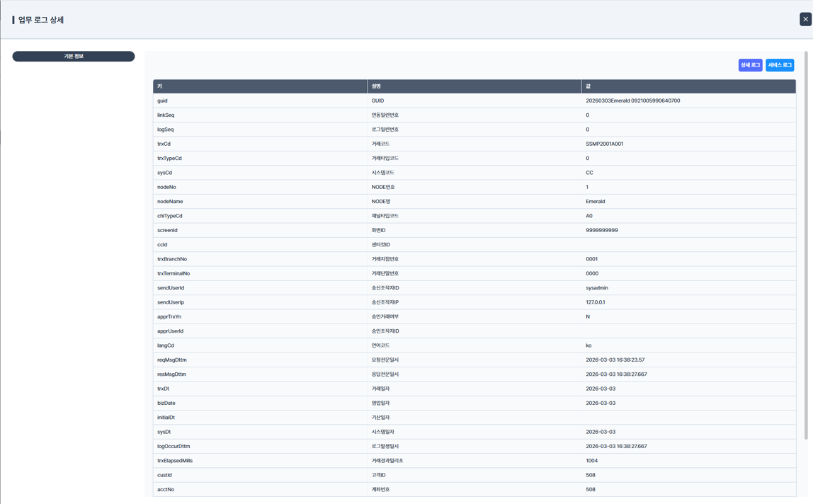The width and height of the screenshot is (813, 504).
Task: Click the guid key cell
Action: click(x=260, y=101)
